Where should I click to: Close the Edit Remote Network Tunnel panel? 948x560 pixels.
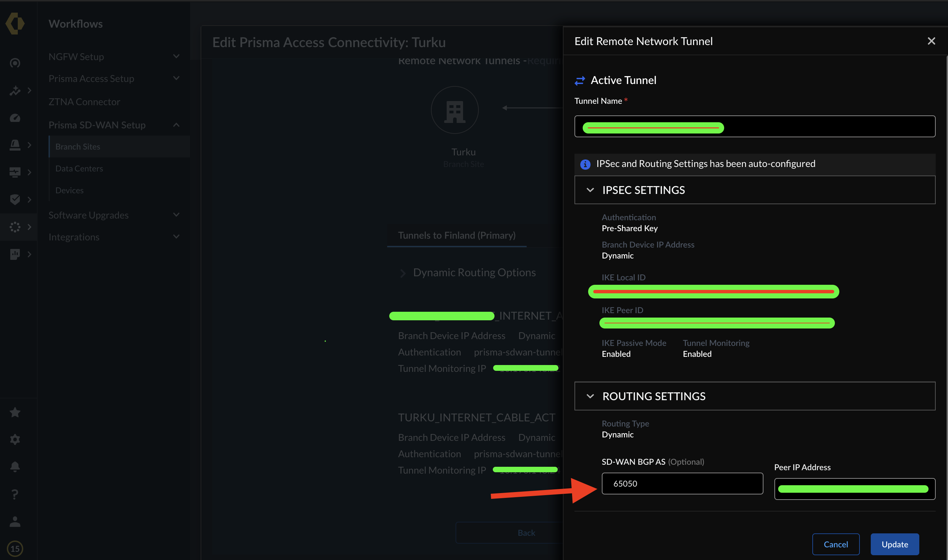tap(931, 41)
